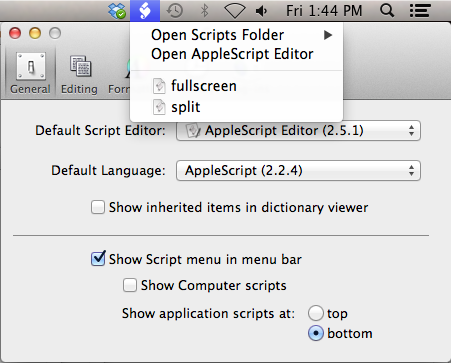
Task: Choose Open Scripts Folder menu item
Action: (x=236, y=35)
